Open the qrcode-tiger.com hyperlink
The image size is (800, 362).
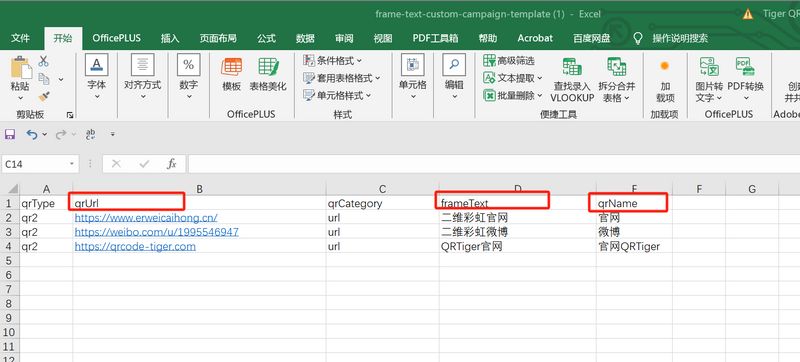tap(135, 247)
